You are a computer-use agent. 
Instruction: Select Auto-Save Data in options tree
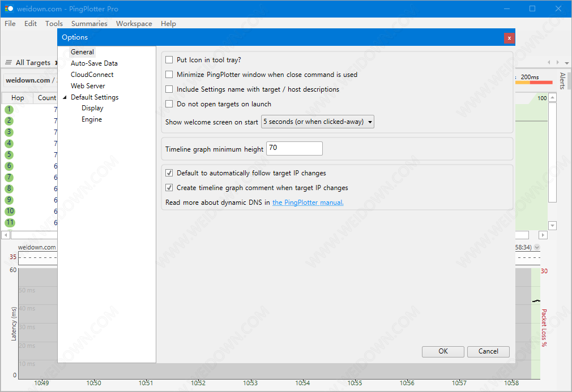coord(94,63)
